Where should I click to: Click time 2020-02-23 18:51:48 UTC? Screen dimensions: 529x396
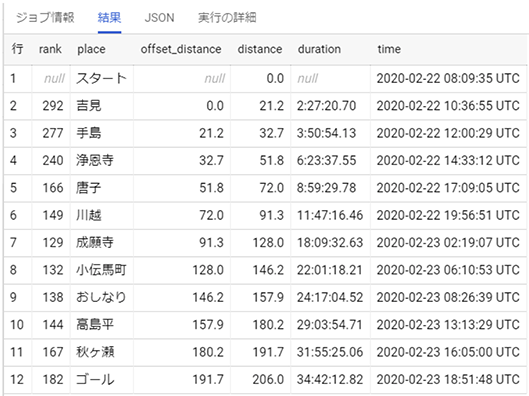448,379
